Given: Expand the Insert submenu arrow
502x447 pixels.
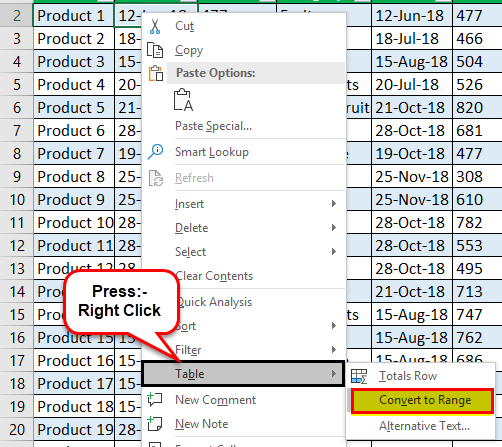Looking at the screenshot, I should click(x=334, y=204).
